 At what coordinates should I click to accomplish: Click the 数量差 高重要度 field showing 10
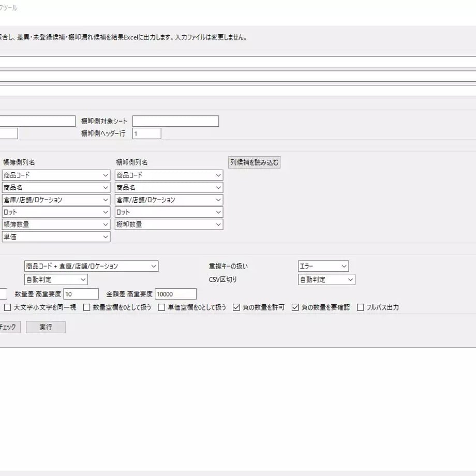click(81, 294)
